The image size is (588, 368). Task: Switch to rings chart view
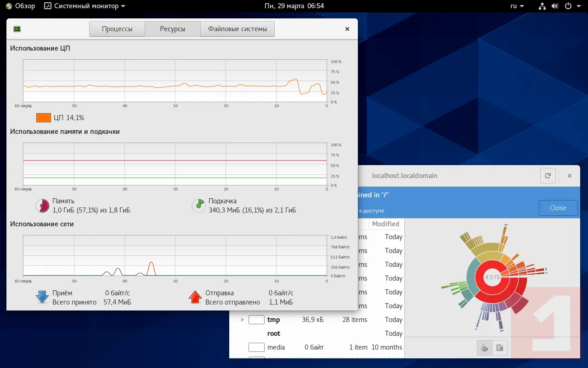click(485, 348)
